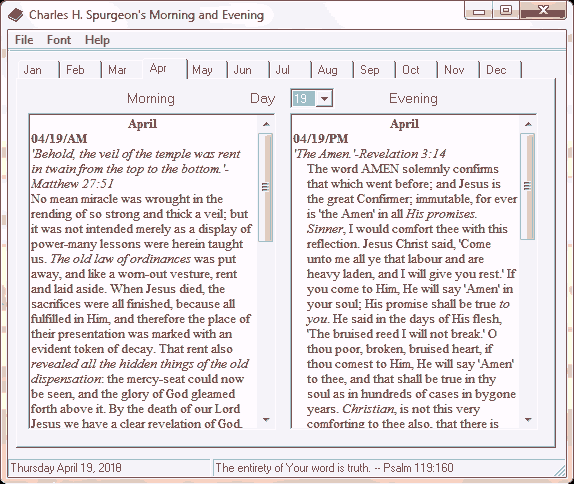Screen dimensions: 574x484
Task: Click down arrow of Morning scrollbar
Action: [266, 420]
